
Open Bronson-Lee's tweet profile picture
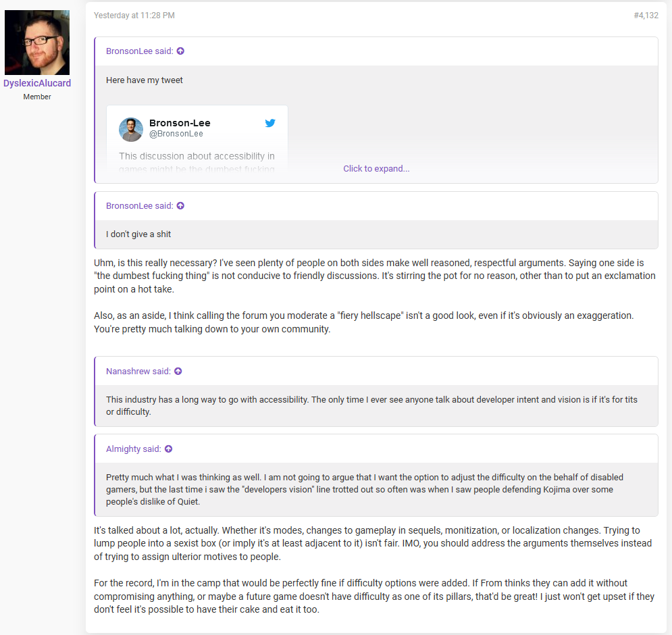(131, 130)
